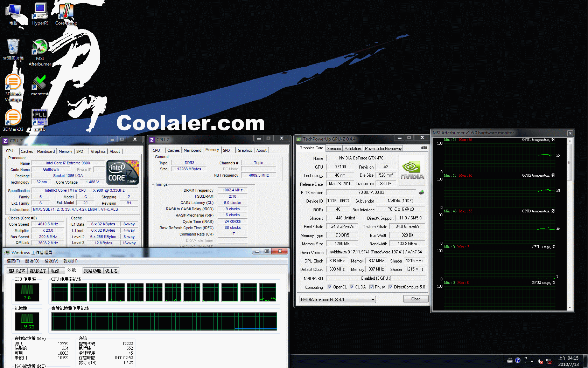Click the on-screen keyboard tray icon
This screenshot has width=588, height=368.
point(510,360)
